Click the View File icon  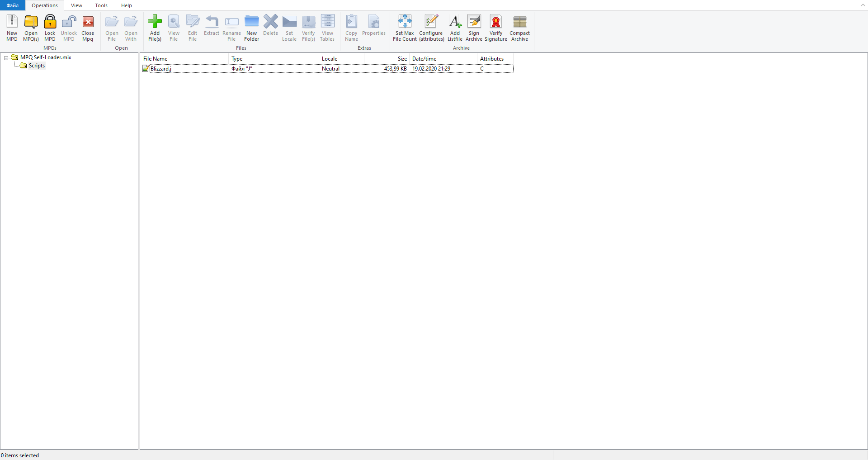point(174,28)
